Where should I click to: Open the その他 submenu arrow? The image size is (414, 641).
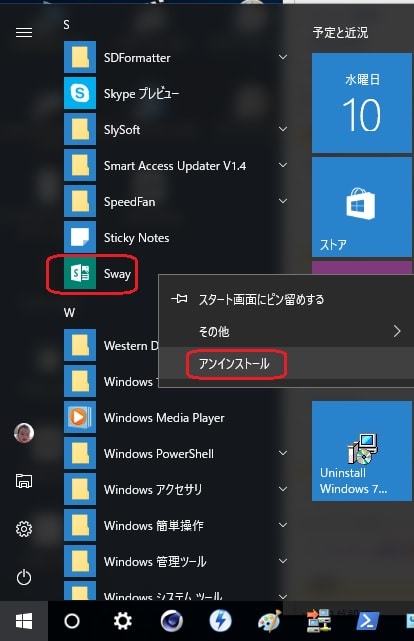point(397,331)
